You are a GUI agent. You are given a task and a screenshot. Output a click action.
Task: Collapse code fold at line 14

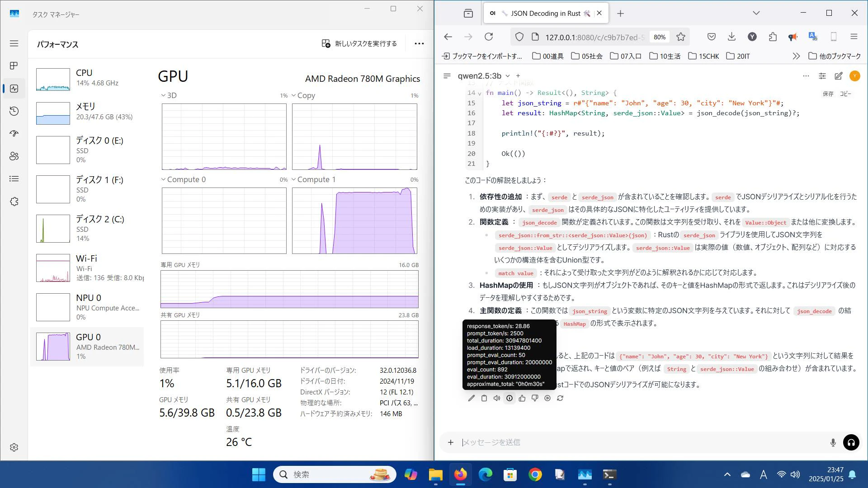480,93
